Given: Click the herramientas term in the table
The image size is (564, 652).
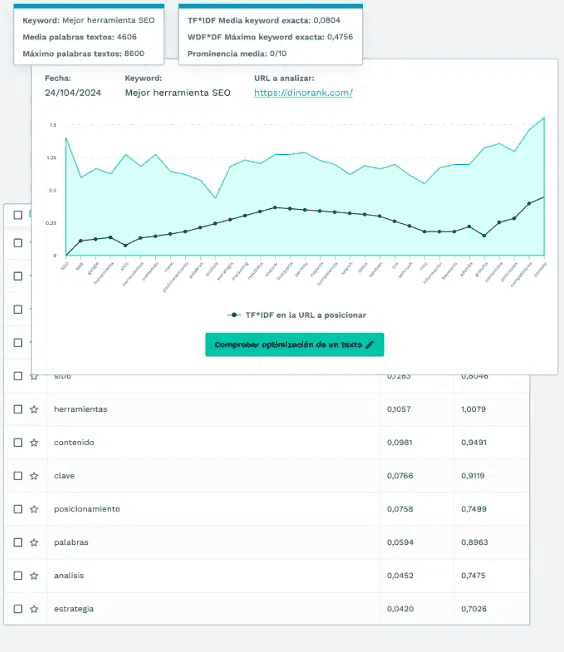Looking at the screenshot, I should pos(81,409).
